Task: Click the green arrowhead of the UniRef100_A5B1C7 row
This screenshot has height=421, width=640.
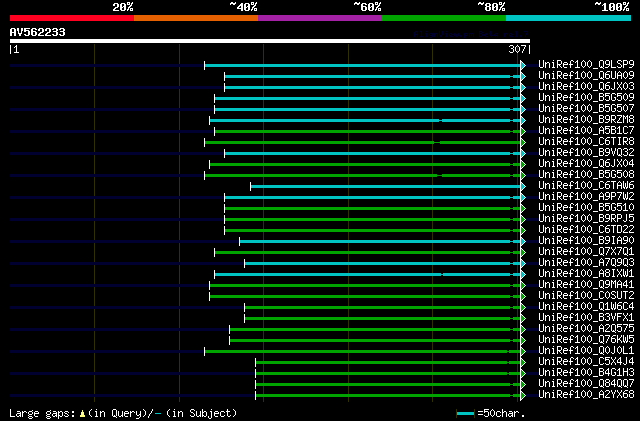Action: point(523,131)
